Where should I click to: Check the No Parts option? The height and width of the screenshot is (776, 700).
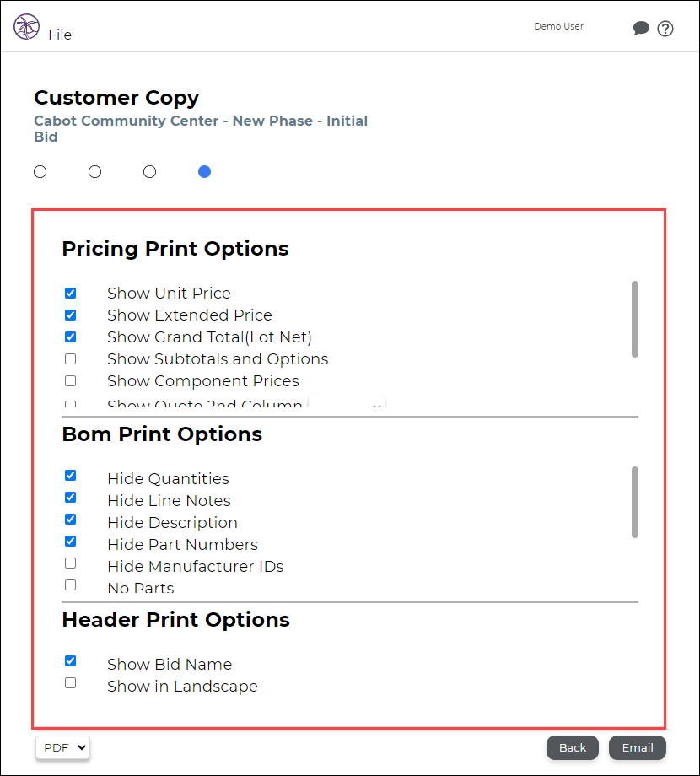[71, 585]
